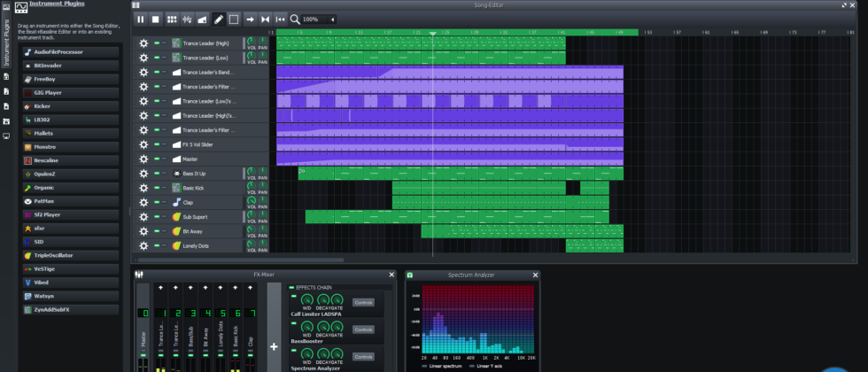Open Controls for the BassBooster effect

[x=363, y=329]
